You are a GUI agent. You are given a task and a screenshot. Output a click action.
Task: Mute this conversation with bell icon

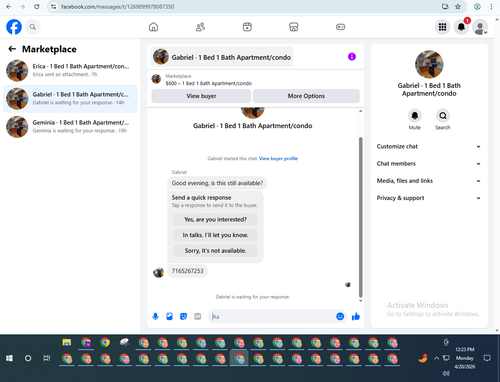415,116
